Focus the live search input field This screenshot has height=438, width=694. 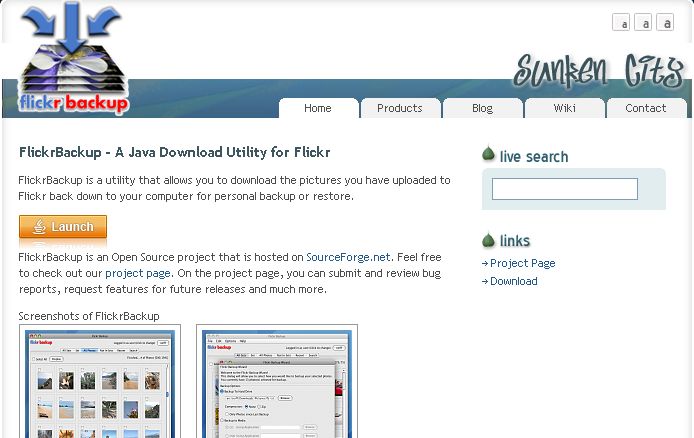click(x=565, y=189)
